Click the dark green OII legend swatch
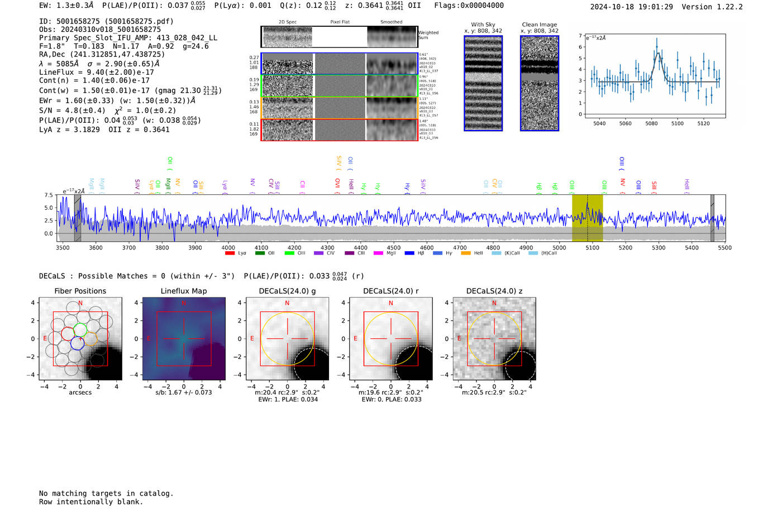Image resolution: width=782 pixels, height=532 pixels. [260, 253]
